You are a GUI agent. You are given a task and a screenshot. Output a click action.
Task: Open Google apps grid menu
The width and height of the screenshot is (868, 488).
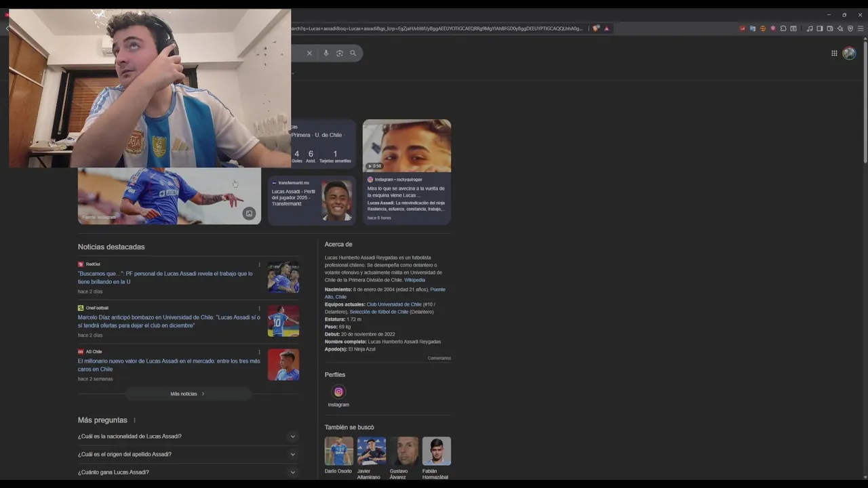pos(834,54)
